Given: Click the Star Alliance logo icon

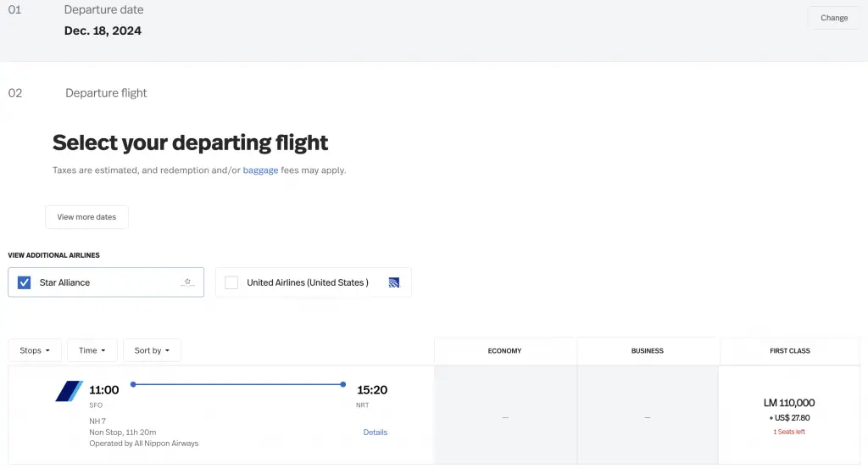Looking at the screenshot, I should (x=187, y=282).
